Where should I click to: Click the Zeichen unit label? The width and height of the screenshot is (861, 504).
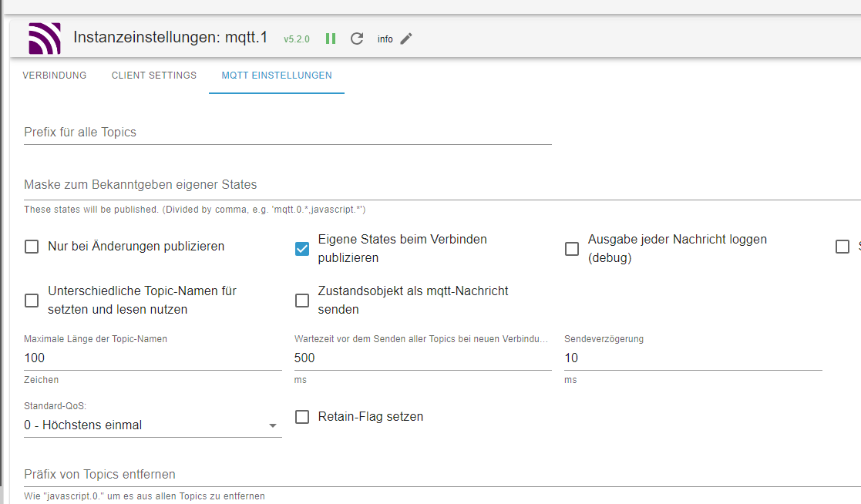point(41,380)
